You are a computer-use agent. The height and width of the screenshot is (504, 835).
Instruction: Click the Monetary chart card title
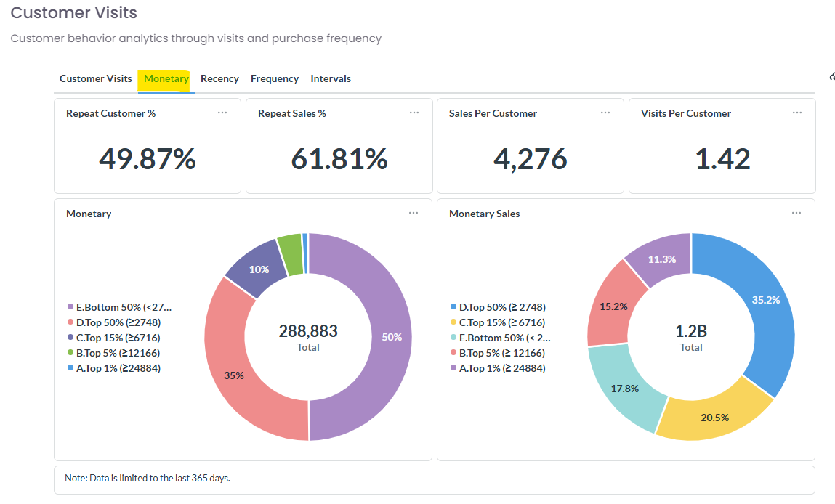coord(89,214)
